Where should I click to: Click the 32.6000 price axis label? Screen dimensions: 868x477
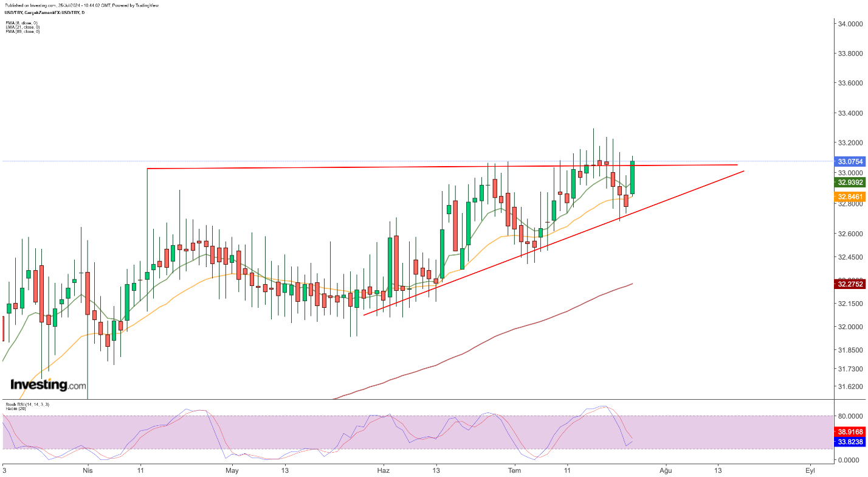coord(851,234)
